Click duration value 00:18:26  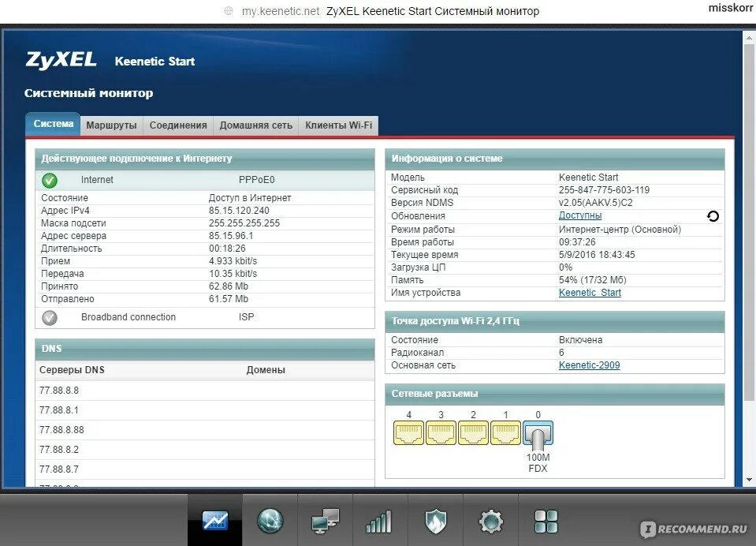tap(227, 248)
